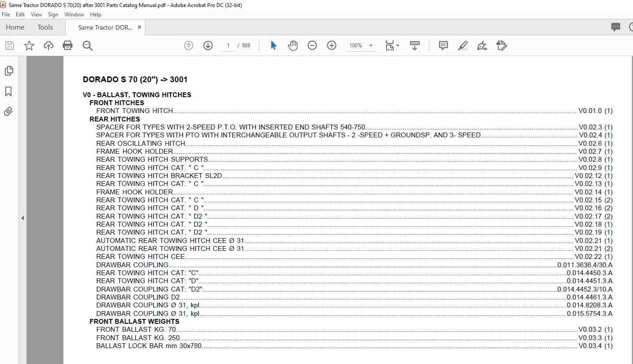Click the cloud upload icon

pos(49,45)
